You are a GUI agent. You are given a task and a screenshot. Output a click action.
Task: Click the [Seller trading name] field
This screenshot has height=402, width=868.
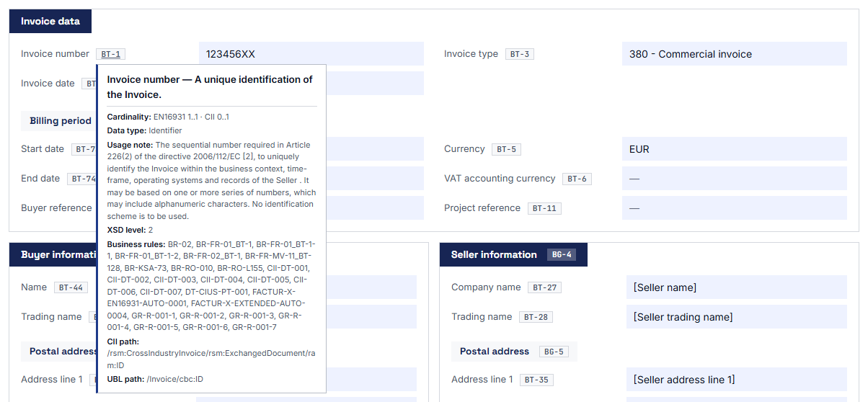(737, 317)
